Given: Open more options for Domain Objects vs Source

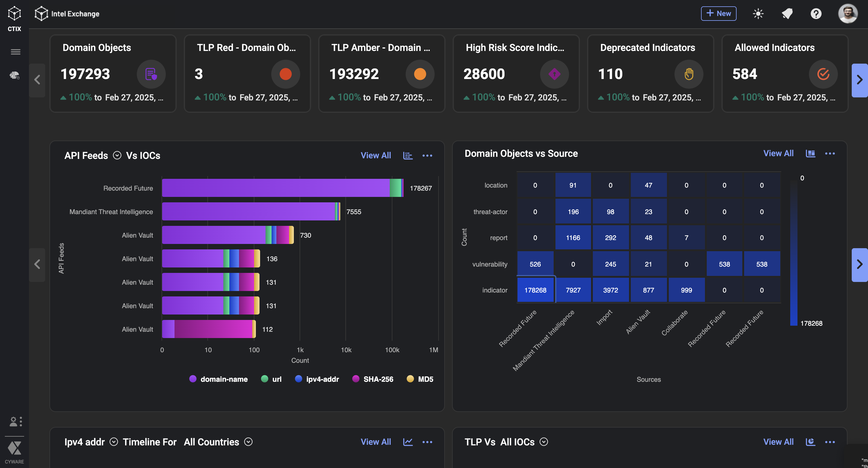Looking at the screenshot, I should tap(830, 153).
